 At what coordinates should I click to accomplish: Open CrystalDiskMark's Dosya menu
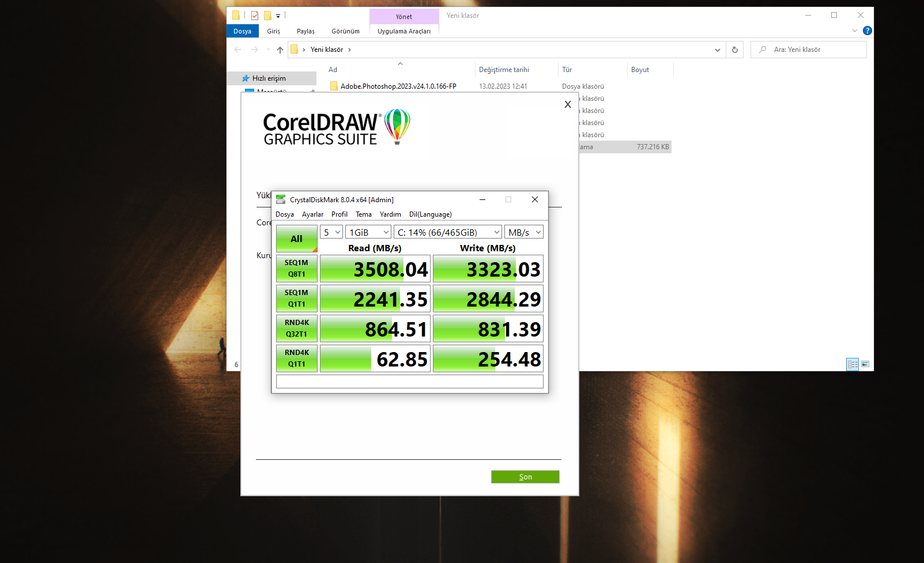point(285,214)
